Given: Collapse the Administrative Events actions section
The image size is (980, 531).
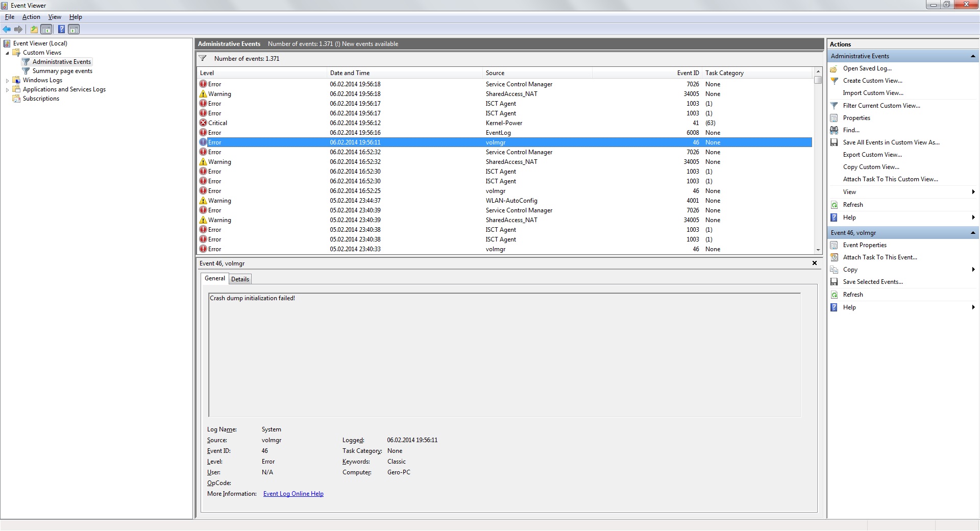Looking at the screenshot, I should pyautogui.click(x=973, y=56).
